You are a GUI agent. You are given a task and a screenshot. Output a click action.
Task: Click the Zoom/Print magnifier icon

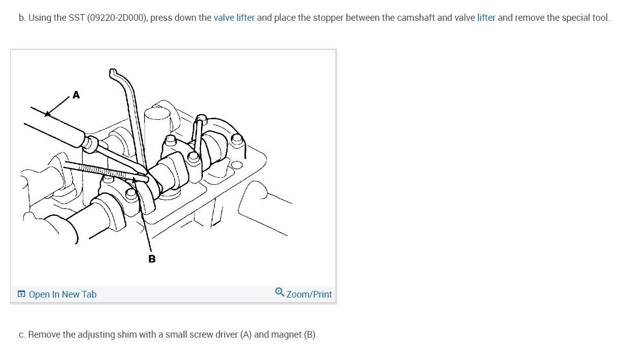[280, 292]
